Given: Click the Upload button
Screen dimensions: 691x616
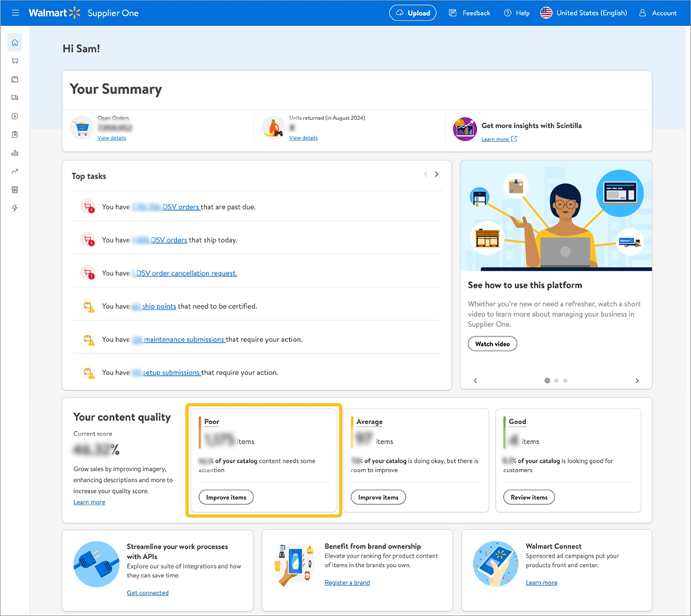Looking at the screenshot, I should tap(413, 13).
